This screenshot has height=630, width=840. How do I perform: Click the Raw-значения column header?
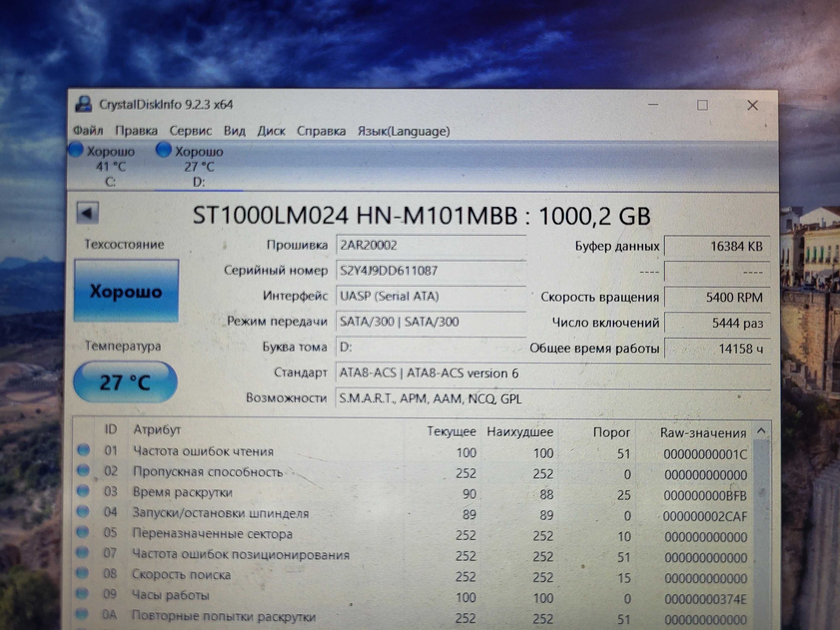click(703, 433)
